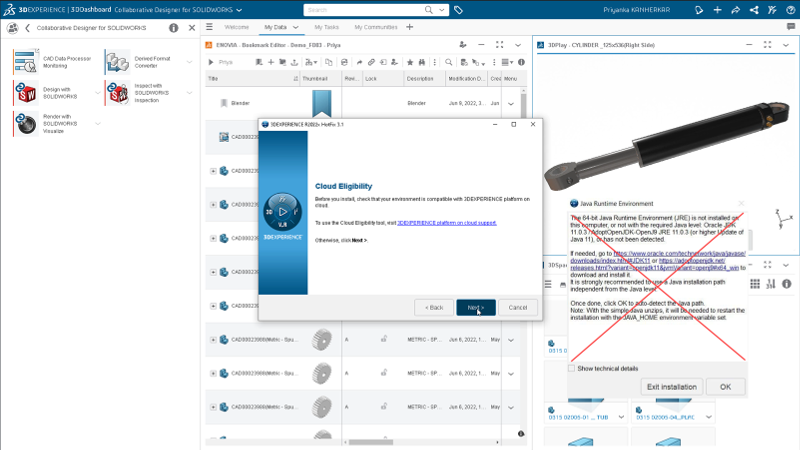Launch Render with SOLIDWORKS Visualize app
Viewport: 800px width, 450px height.
(26, 124)
